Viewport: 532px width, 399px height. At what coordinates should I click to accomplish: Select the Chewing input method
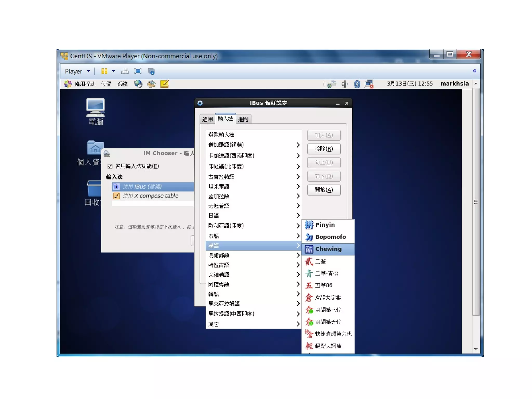pos(328,249)
